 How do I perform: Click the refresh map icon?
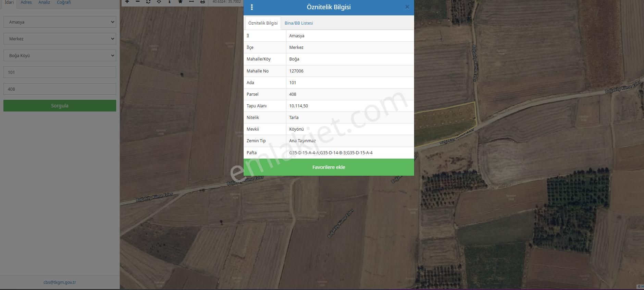tap(148, 2)
